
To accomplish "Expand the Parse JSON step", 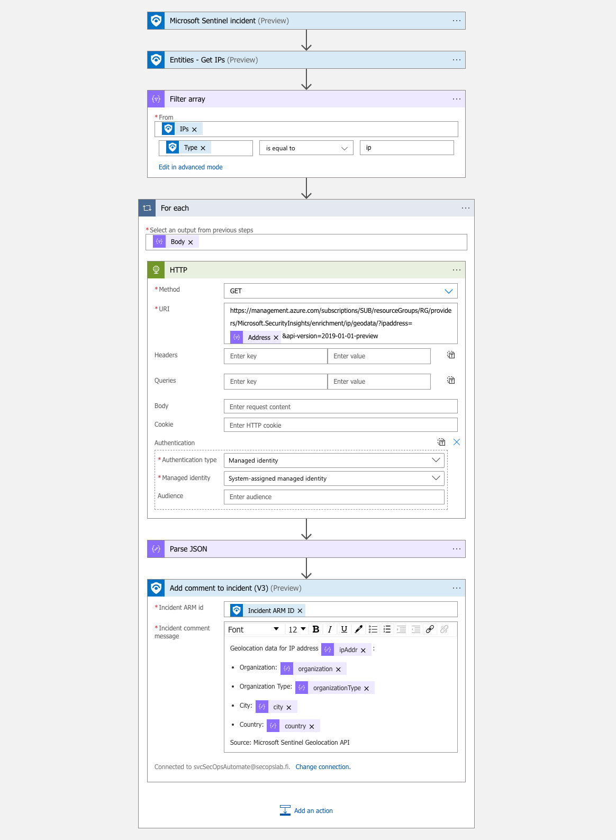I will [306, 549].
